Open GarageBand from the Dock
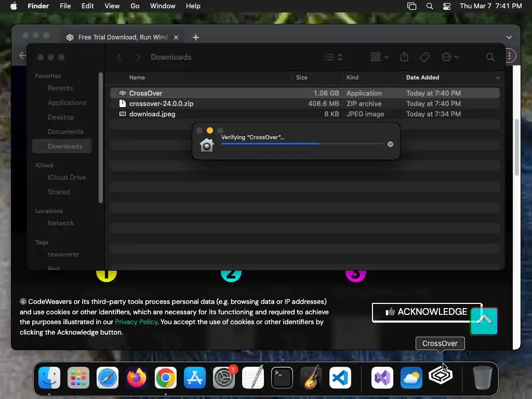The width and height of the screenshot is (532, 399). 311,378
